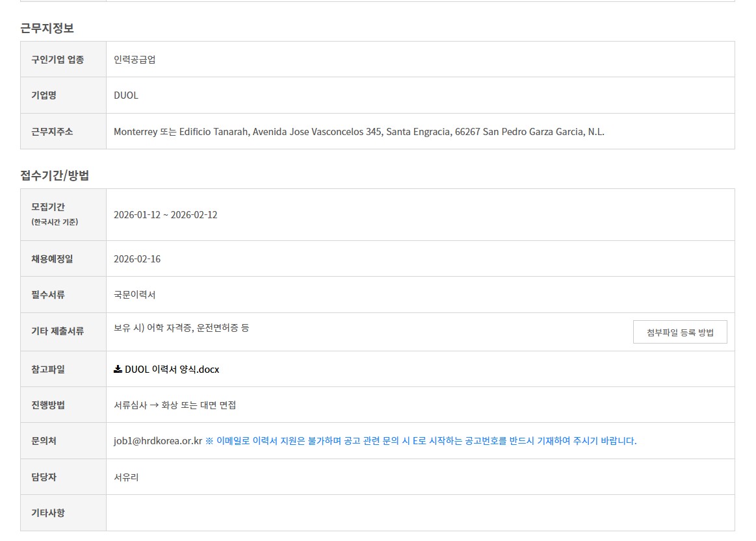This screenshot has width=756, height=541.
Task: Click the job1@hrdkorea.or.kr email address
Action: (x=158, y=441)
